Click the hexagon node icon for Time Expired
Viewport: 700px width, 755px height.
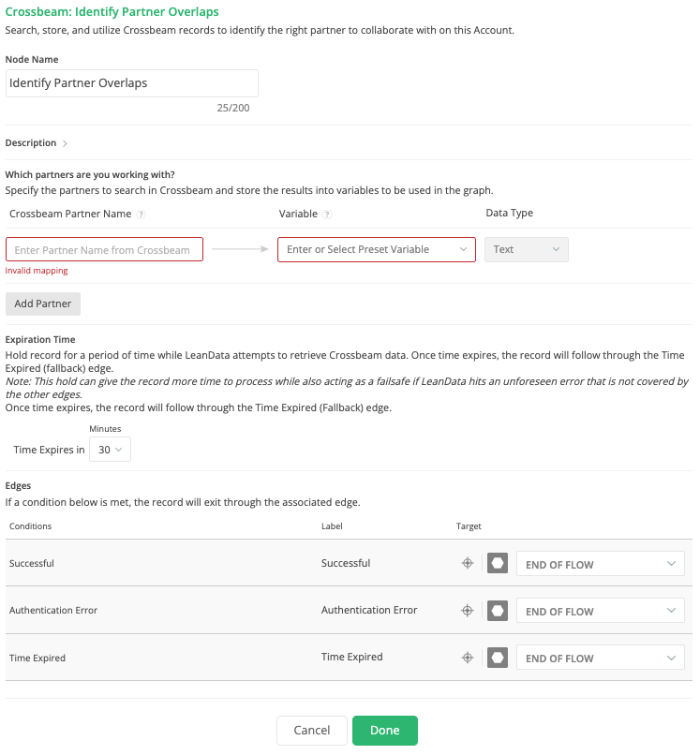pyautogui.click(x=498, y=658)
